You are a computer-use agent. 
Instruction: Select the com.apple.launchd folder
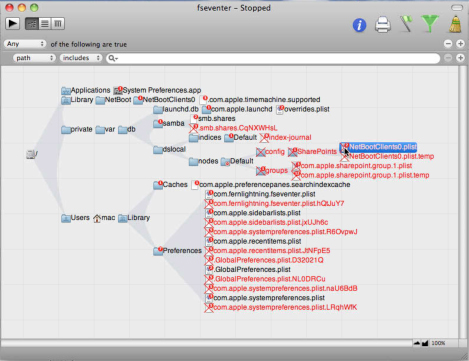[x=237, y=109]
